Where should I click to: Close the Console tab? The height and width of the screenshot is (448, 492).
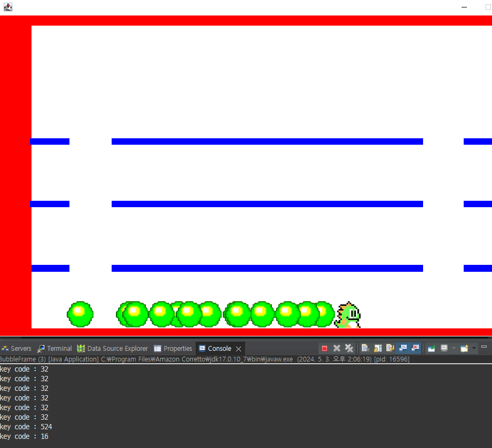click(238, 349)
